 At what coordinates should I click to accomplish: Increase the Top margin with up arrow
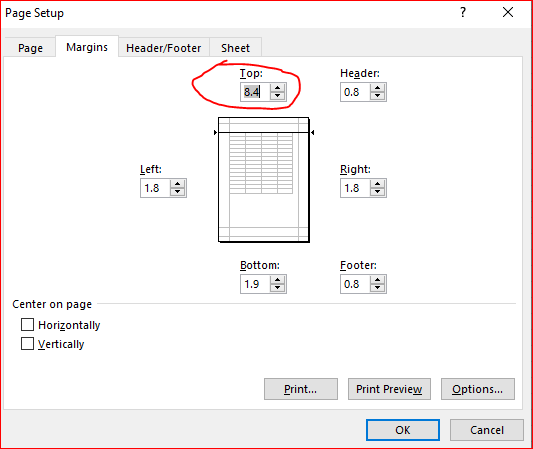point(278,88)
